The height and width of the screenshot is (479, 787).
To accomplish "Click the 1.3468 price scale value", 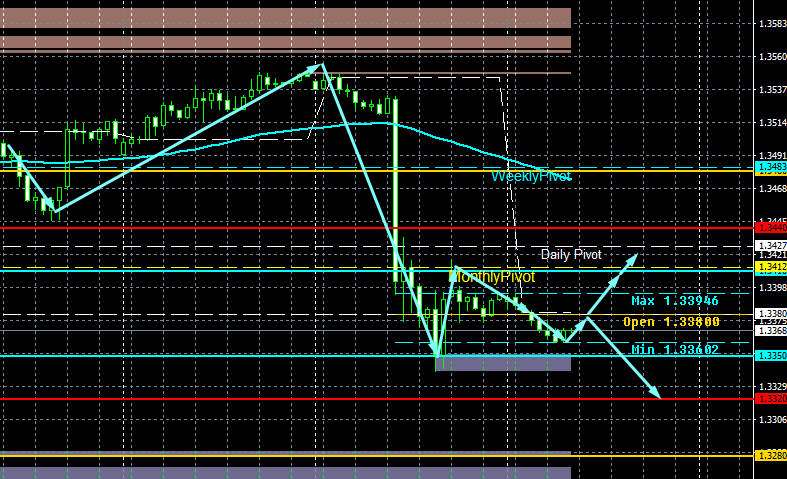I will (772, 189).
